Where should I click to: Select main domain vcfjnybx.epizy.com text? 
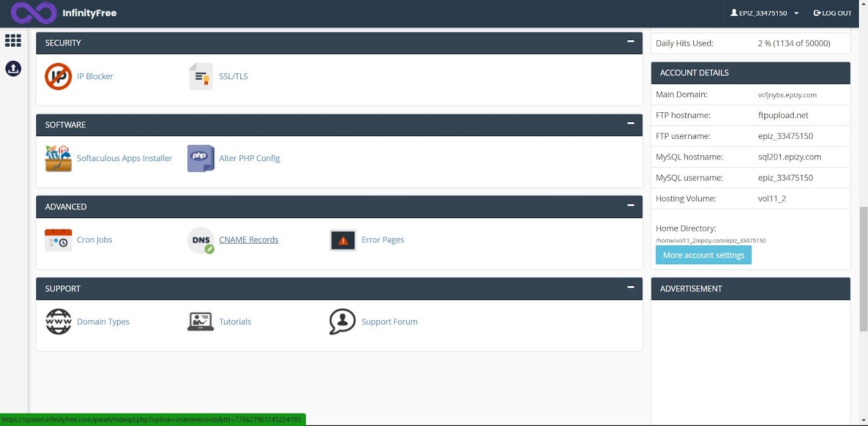coord(787,95)
